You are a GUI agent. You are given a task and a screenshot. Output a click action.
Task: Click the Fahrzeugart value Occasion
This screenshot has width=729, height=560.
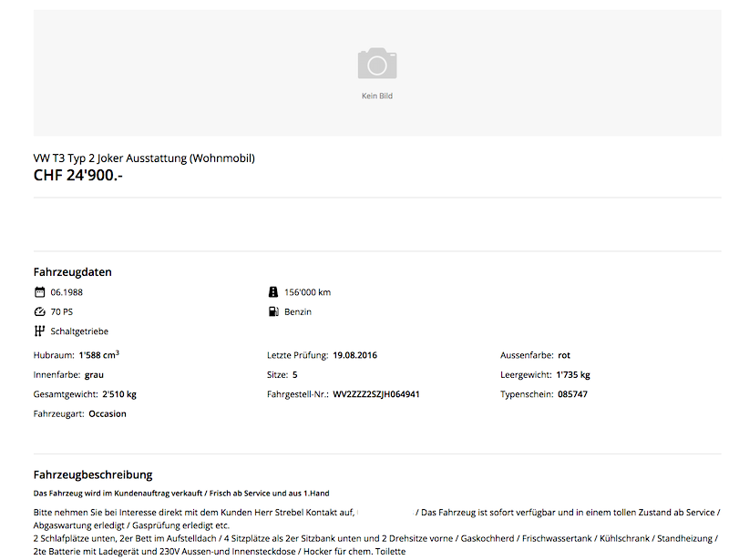click(x=108, y=414)
